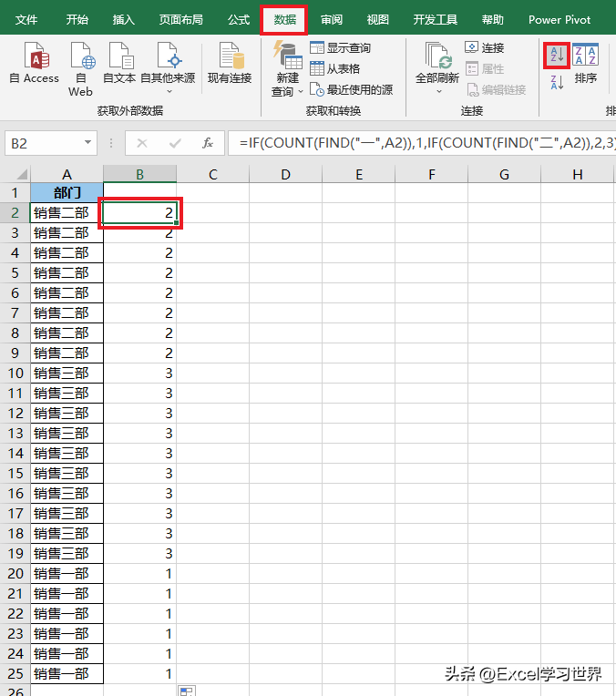616x696 pixels.
Task: Select column F header
Action: (431, 174)
